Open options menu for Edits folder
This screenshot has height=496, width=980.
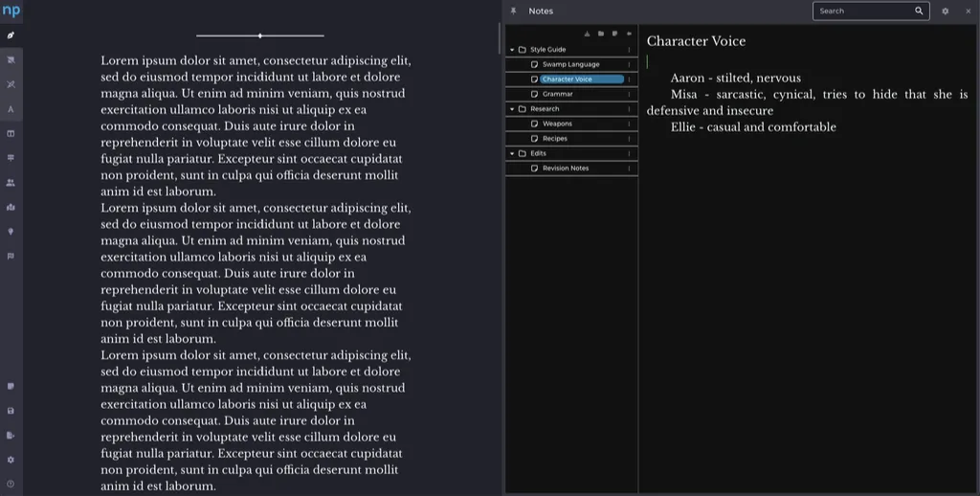(x=629, y=153)
